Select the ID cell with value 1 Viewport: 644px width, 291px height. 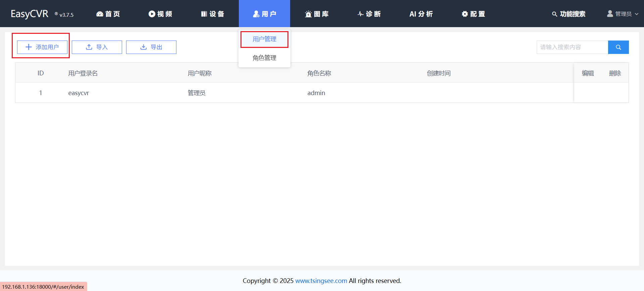coord(41,93)
